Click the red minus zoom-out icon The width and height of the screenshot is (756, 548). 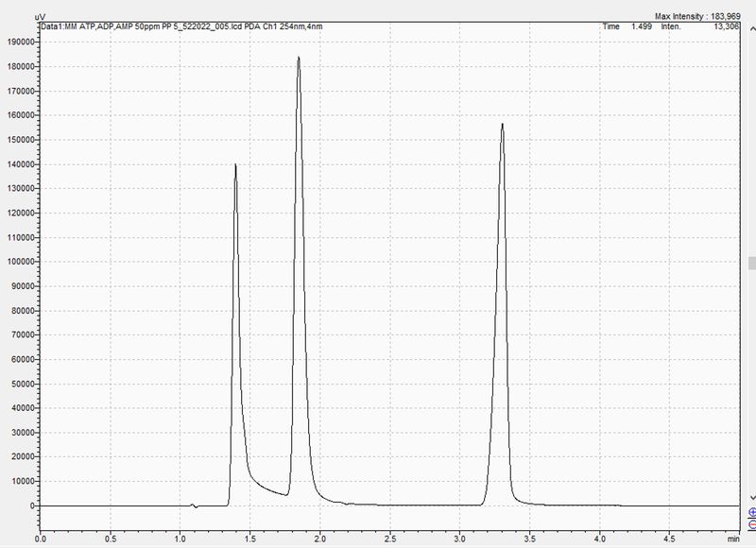752,523
